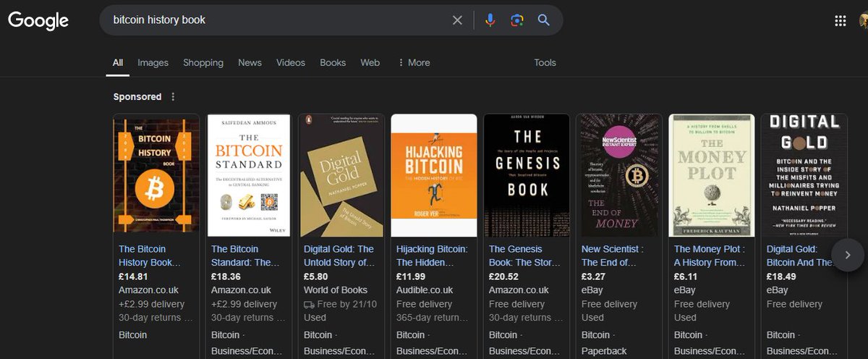
Task: Click the £6.11 price
Action: (686, 276)
